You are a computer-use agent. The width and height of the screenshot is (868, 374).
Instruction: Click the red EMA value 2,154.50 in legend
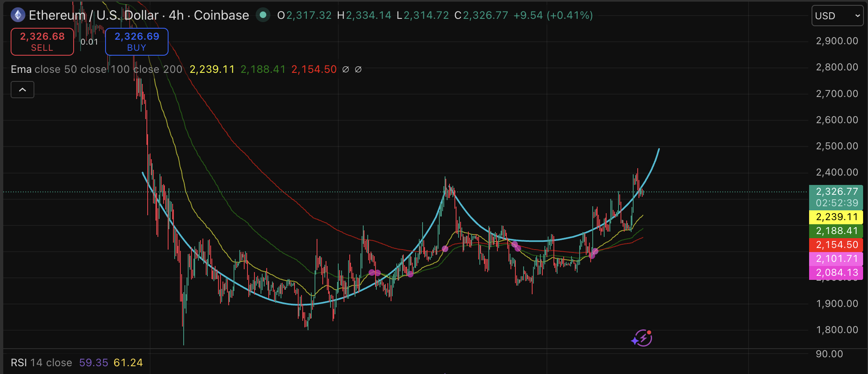[x=313, y=69]
